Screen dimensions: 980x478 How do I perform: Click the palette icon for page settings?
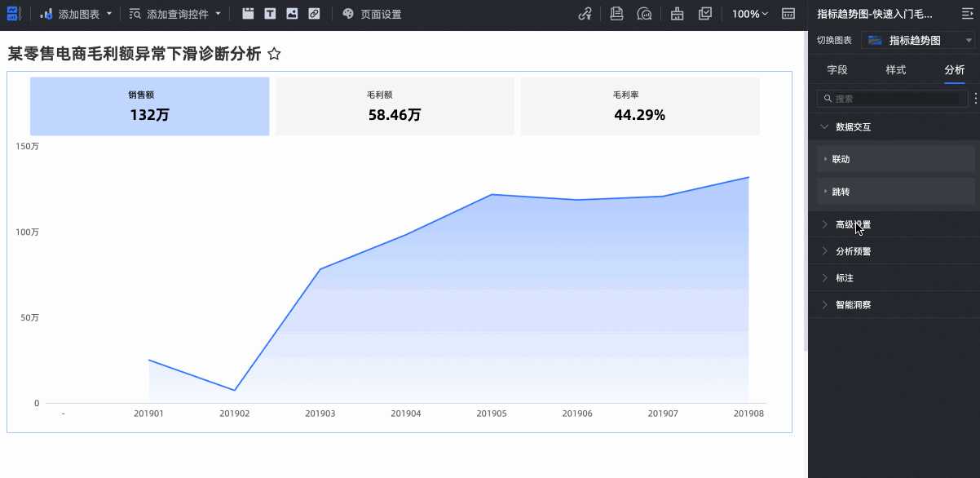348,14
